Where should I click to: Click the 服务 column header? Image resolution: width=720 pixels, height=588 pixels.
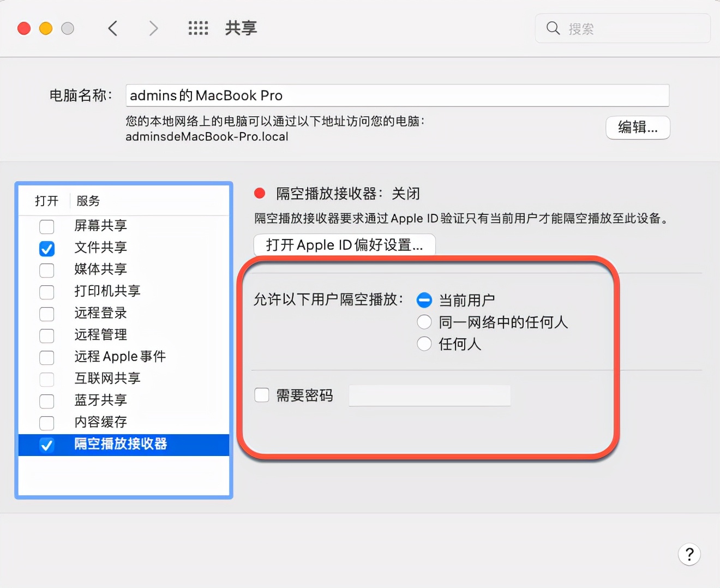tap(88, 201)
